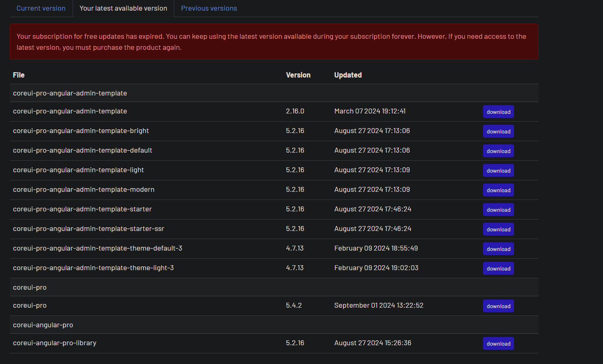Download the theme-light-3 template file
This screenshot has width=603, height=364.
[498, 269]
